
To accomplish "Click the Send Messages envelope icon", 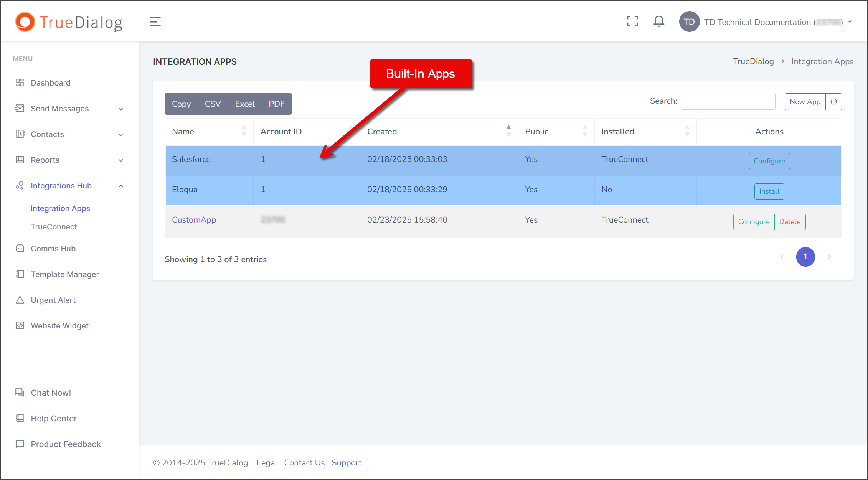I will [20, 108].
